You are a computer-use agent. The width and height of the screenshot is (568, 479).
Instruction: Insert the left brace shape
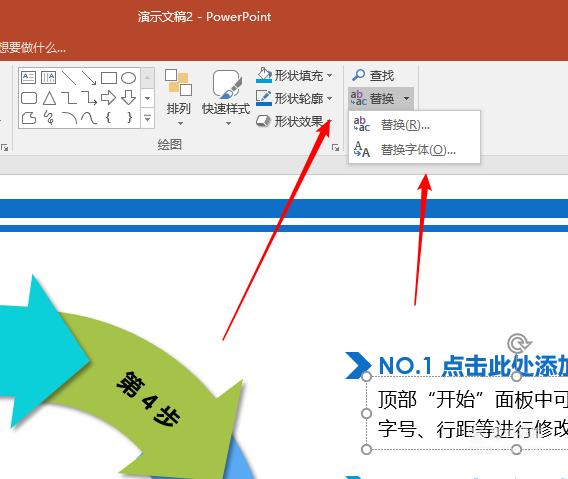click(108, 117)
